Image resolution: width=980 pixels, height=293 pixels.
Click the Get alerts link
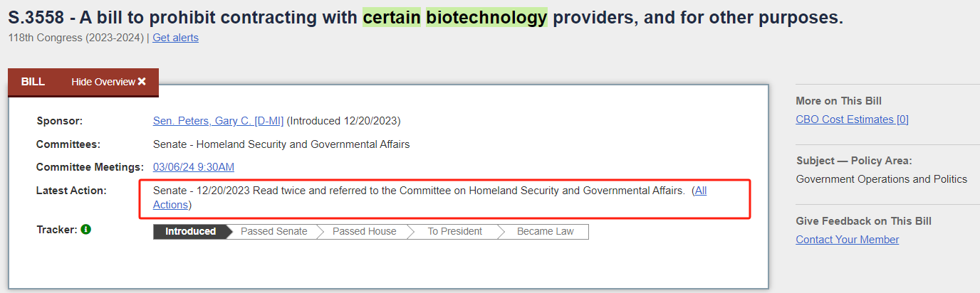coord(175,38)
